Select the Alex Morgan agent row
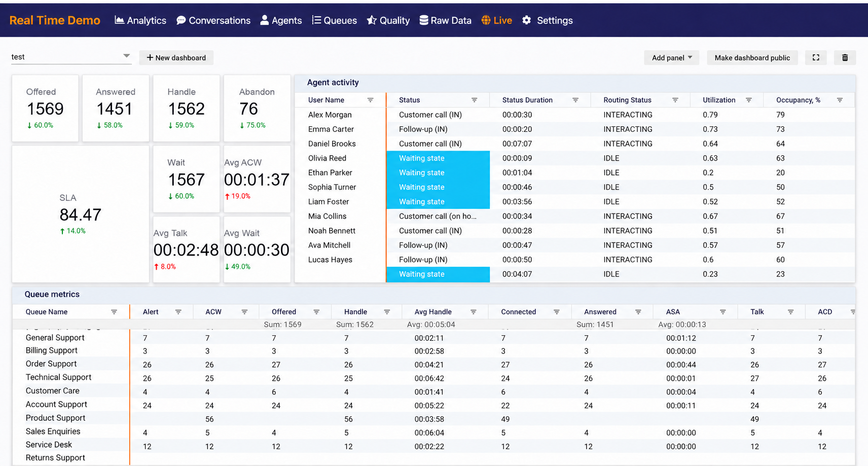 pyautogui.click(x=574, y=115)
